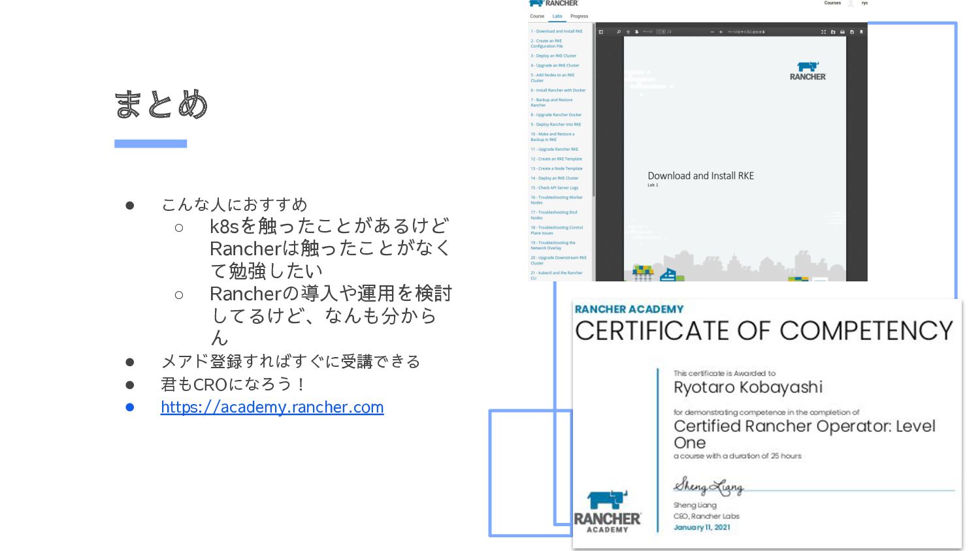Open lab 1 Download and Install RKE

pos(557,31)
